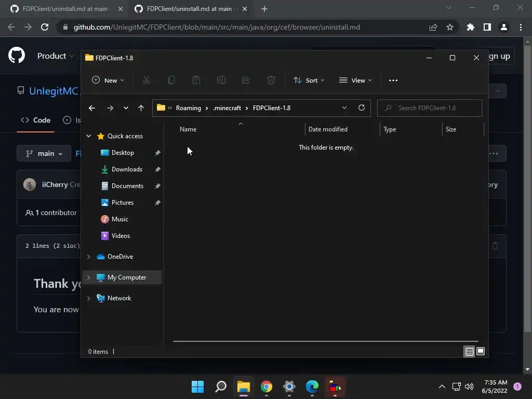
Task: Expand the OneDrive tree node
Action: pyautogui.click(x=88, y=257)
